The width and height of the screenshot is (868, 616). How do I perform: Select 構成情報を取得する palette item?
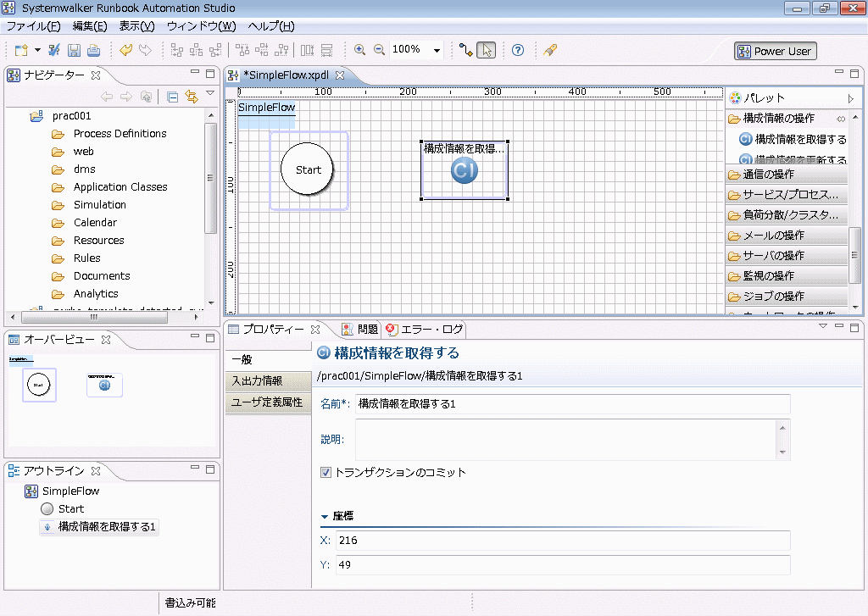[793, 139]
